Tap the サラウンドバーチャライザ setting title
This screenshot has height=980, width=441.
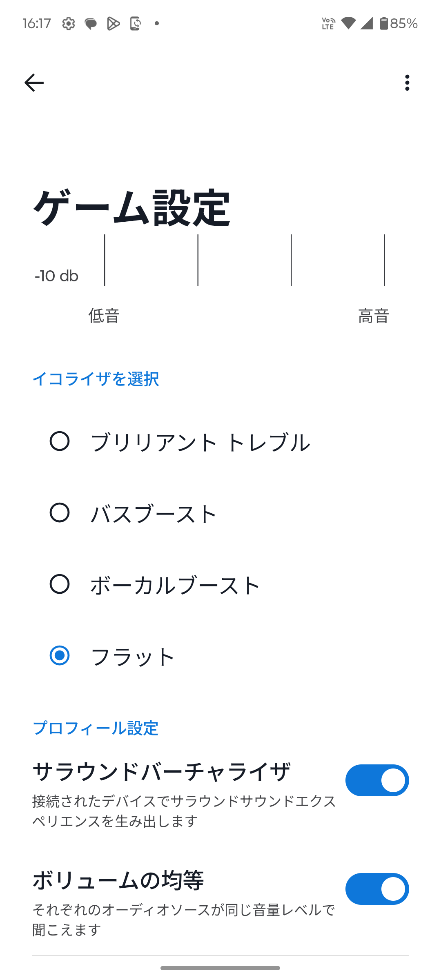pyautogui.click(x=161, y=772)
